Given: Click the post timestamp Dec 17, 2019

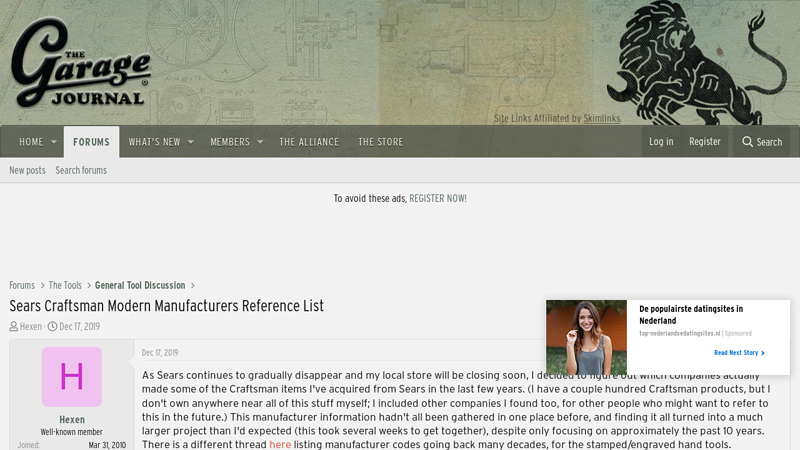Looking at the screenshot, I should click(160, 353).
